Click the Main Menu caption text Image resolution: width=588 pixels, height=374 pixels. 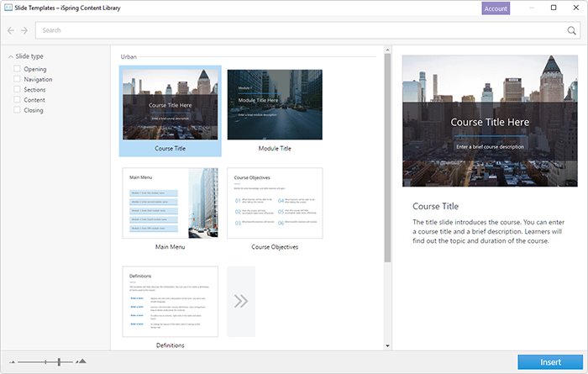pyautogui.click(x=171, y=247)
